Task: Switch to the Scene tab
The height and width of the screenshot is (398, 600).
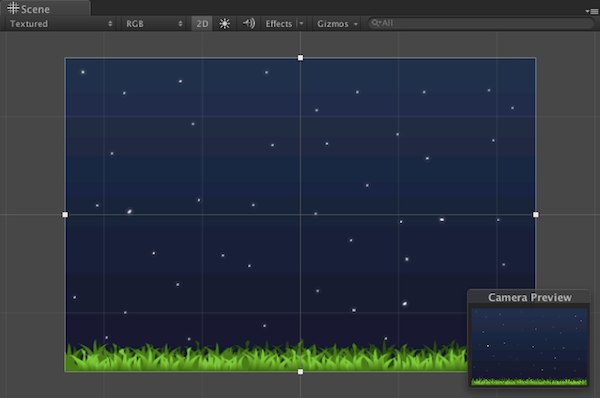Action: coord(46,8)
